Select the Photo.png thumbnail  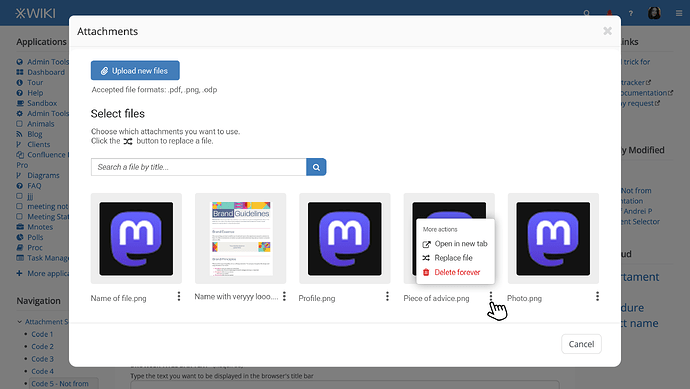553,239
